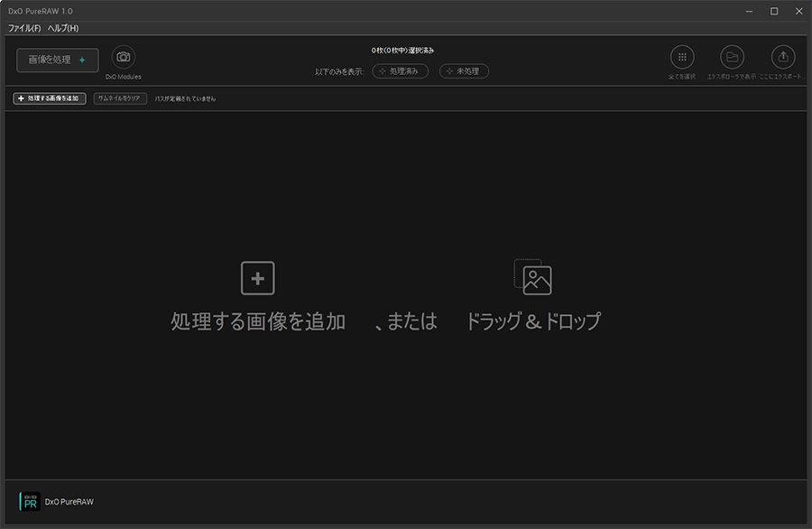
Task: Open DxO Modules camera icon
Action: (x=124, y=57)
